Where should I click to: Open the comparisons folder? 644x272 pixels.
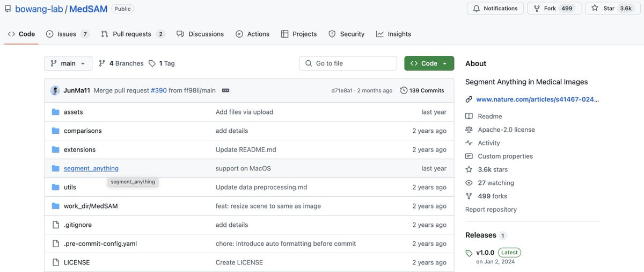pos(83,131)
